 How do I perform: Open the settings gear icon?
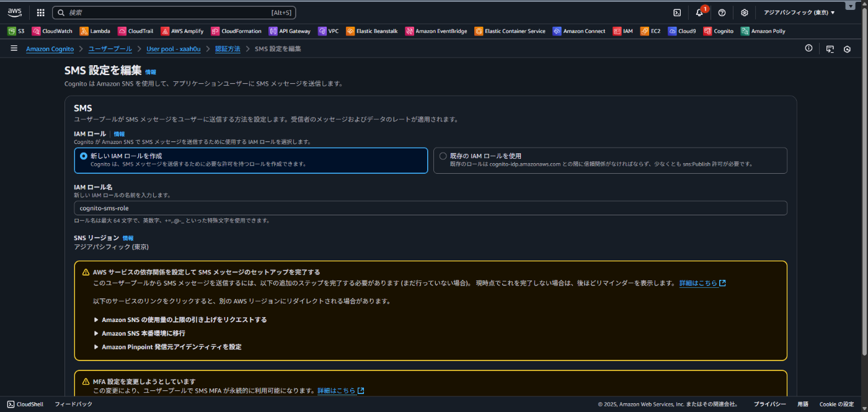(745, 12)
